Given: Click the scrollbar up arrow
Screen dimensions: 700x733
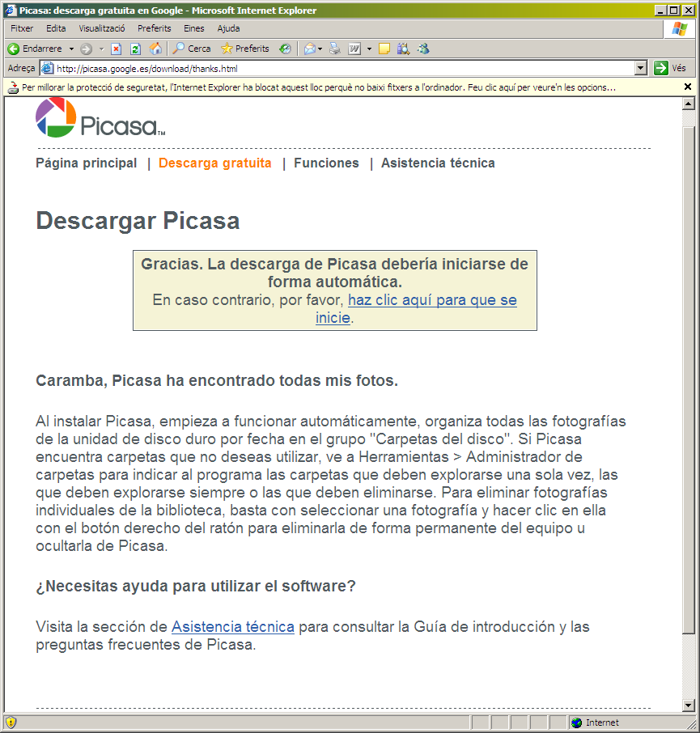Looking at the screenshot, I should [689, 104].
